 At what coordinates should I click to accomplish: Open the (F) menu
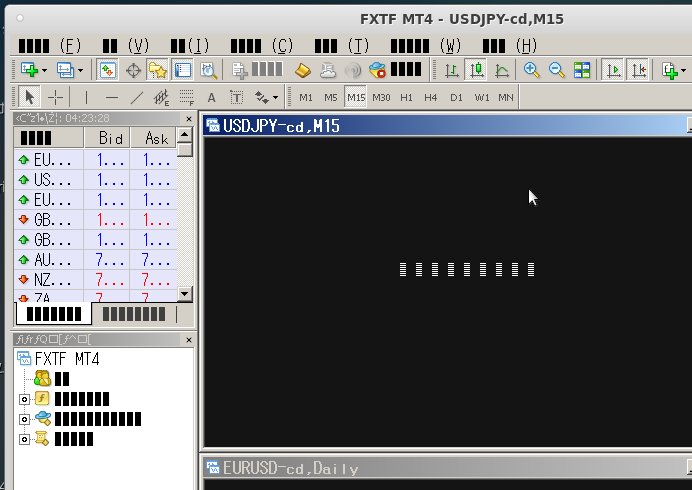tap(49, 45)
